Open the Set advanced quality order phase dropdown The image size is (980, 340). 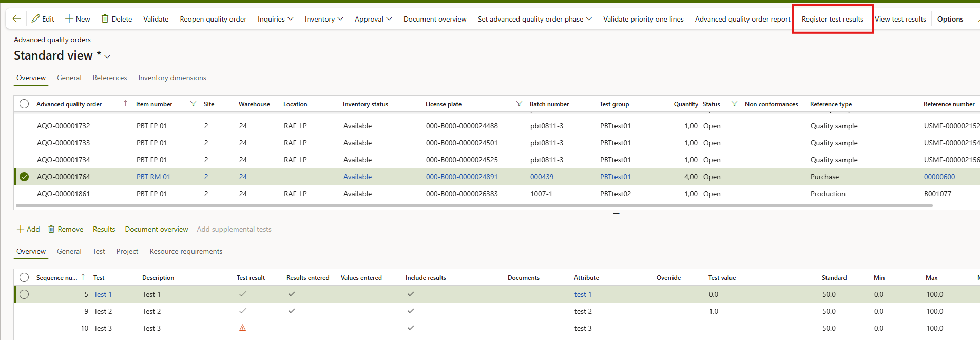click(x=534, y=19)
